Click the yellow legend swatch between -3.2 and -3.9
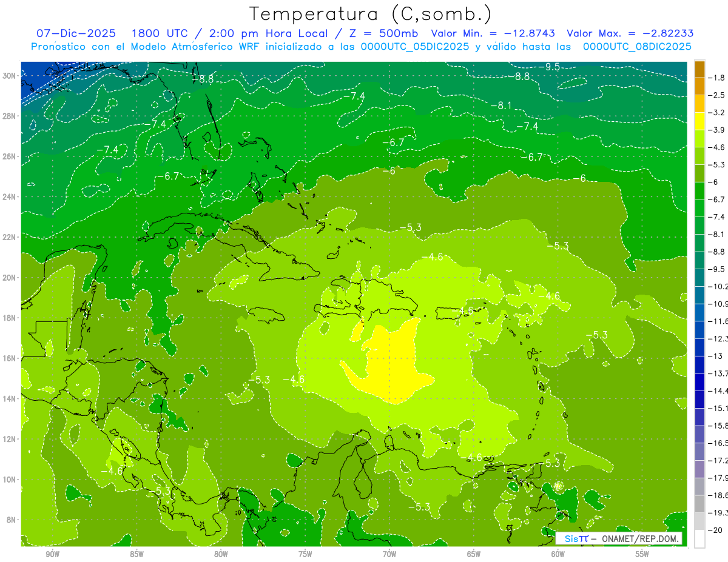Screen dimensions: 728x562 [x=699, y=121]
